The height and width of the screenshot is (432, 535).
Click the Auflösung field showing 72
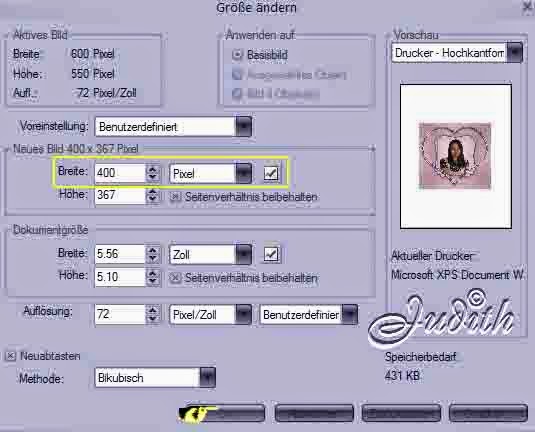(120, 314)
